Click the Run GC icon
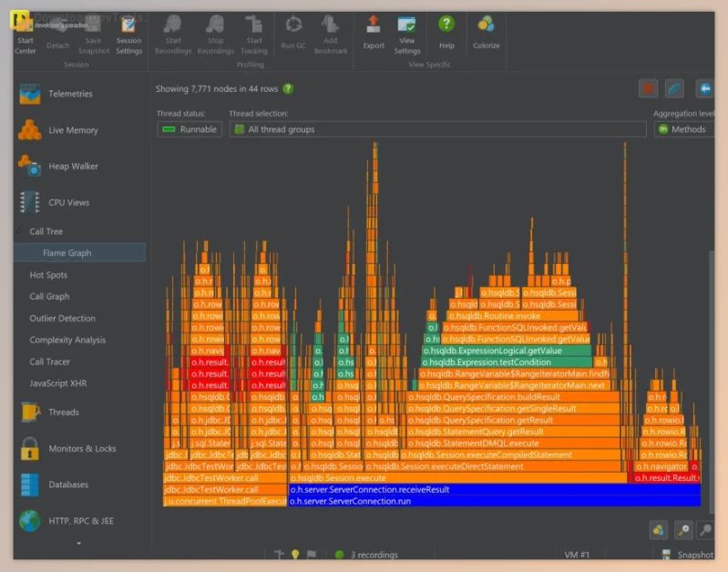728x572 pixels. coord(293,33)
